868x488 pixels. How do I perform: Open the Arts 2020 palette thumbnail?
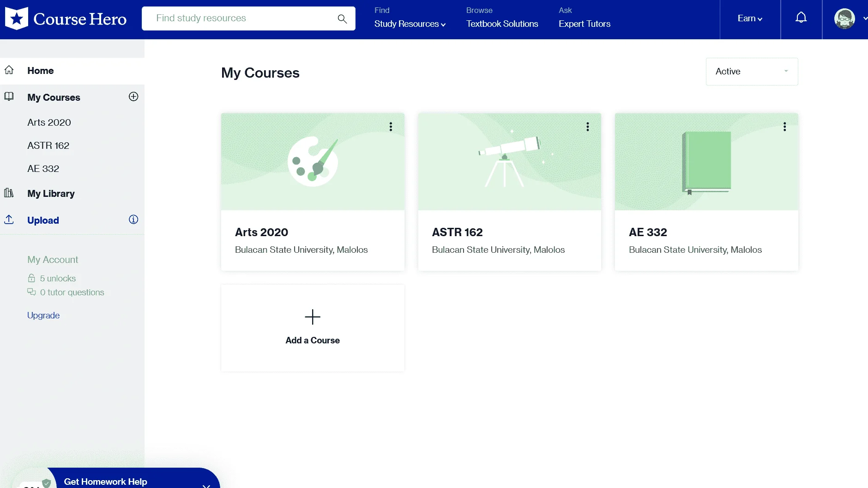point(313,162)
